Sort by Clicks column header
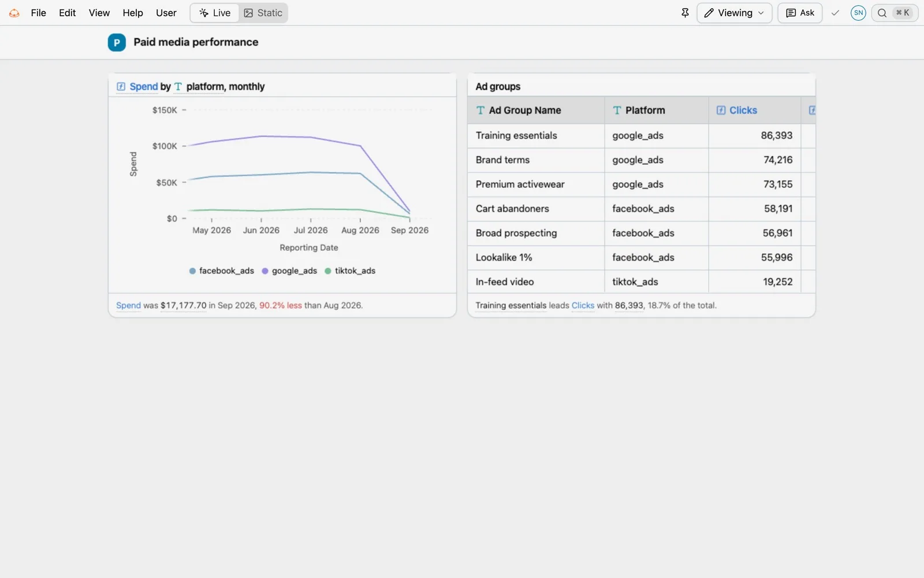Image resolution: width=924 pixels, height=578 pixels. coord(755,110)
